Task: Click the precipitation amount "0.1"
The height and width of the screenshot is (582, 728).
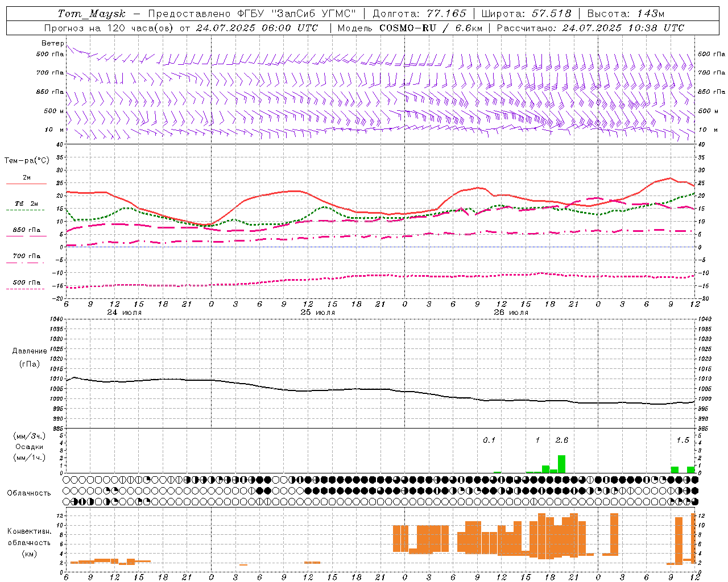Action: pos(489,440)
